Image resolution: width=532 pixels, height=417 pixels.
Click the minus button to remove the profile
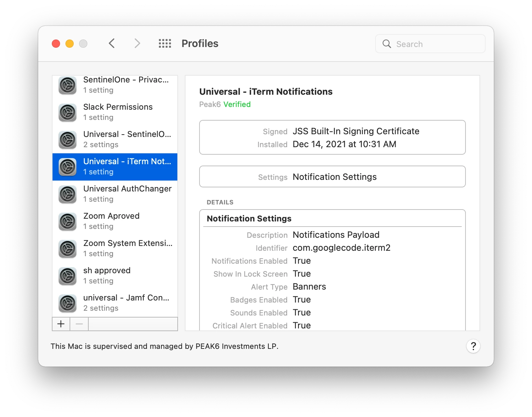coord(79,324)
